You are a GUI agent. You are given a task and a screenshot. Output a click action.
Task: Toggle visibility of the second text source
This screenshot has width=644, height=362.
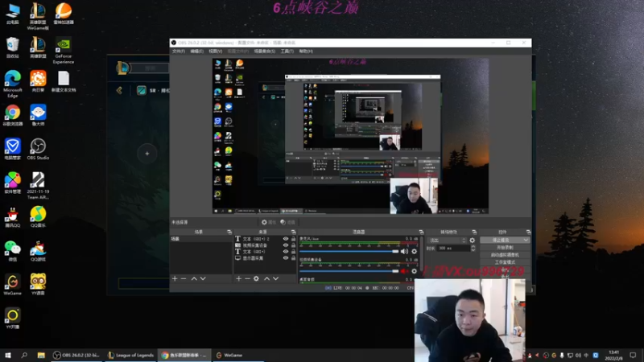[x=286, y=252]
